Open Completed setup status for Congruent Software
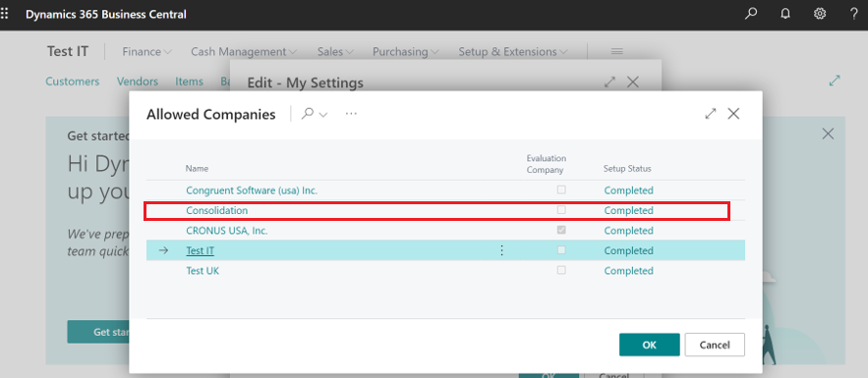This screenshot has width=868, height=378. (628, 190)
